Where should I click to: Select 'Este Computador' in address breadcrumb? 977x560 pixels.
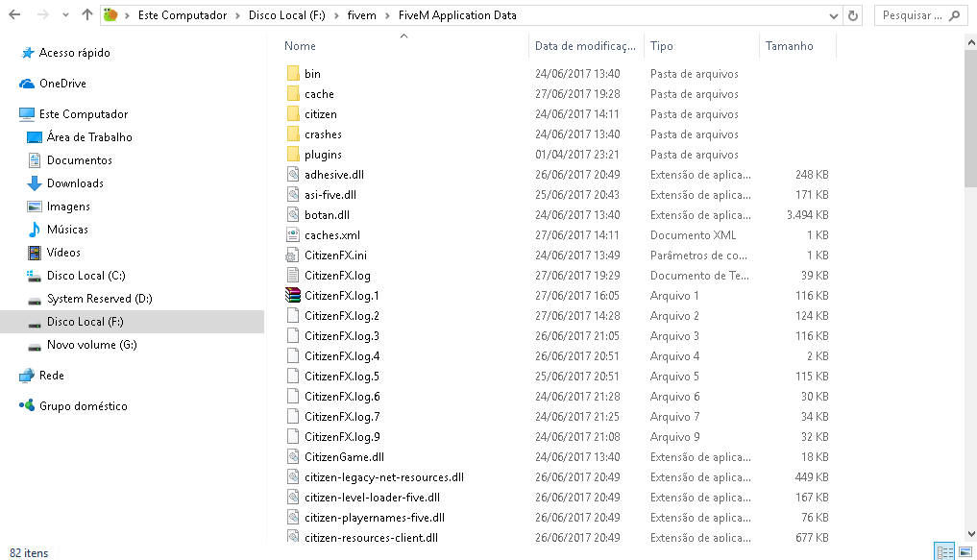tap(183, 15)
